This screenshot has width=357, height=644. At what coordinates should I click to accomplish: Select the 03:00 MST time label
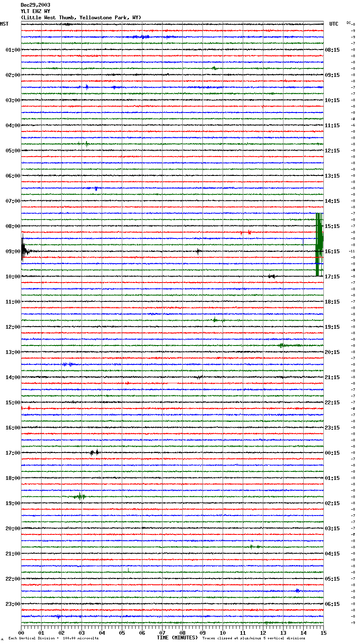point(13,100)
